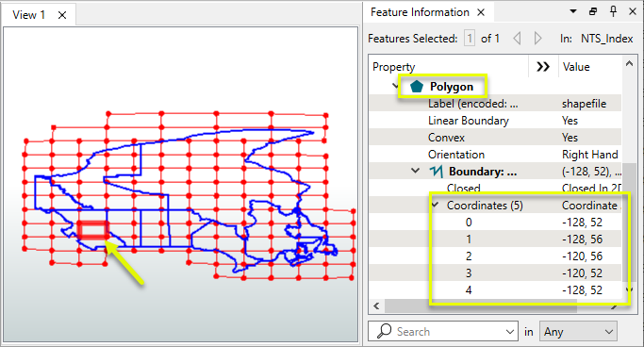This screenshot has width=644, height=347.
Task: Pin the Feature Information panel
Action: [x=613, y=11]
